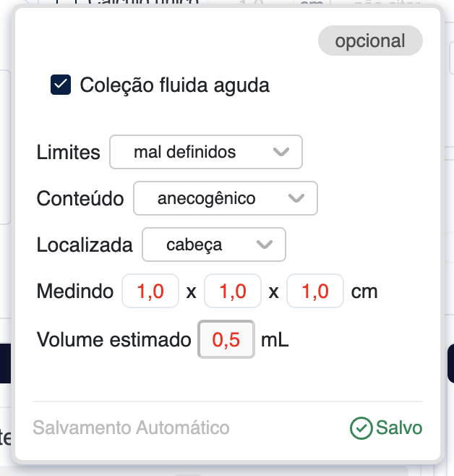This screenshot has height=476, width=454.
Task: Click the mL unit label
Action: point(275,339)
